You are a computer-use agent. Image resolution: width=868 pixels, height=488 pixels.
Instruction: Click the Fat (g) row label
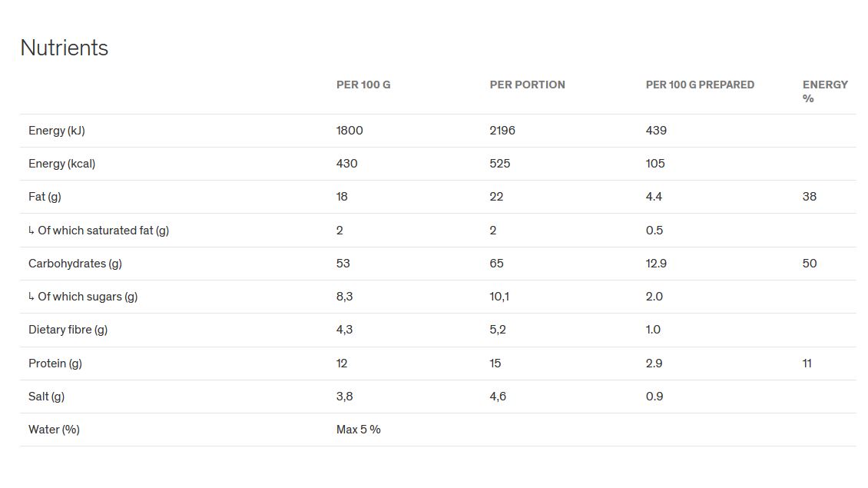tap(45, 197)
